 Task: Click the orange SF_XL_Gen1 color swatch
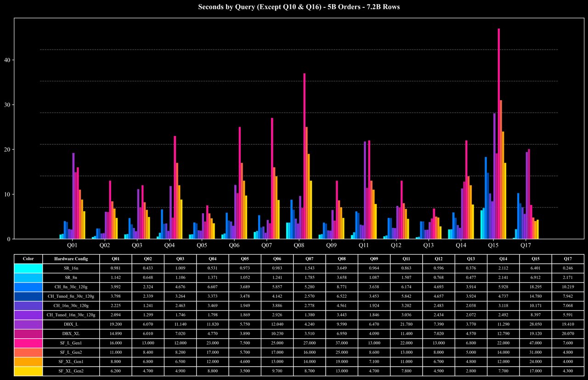(28, 361)
